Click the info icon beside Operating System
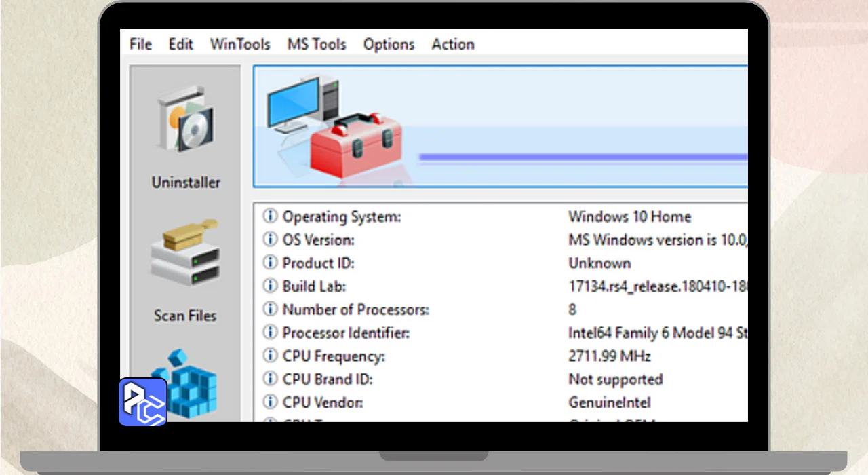The width and height of the screenshot is (868, 475). (271, 216)
